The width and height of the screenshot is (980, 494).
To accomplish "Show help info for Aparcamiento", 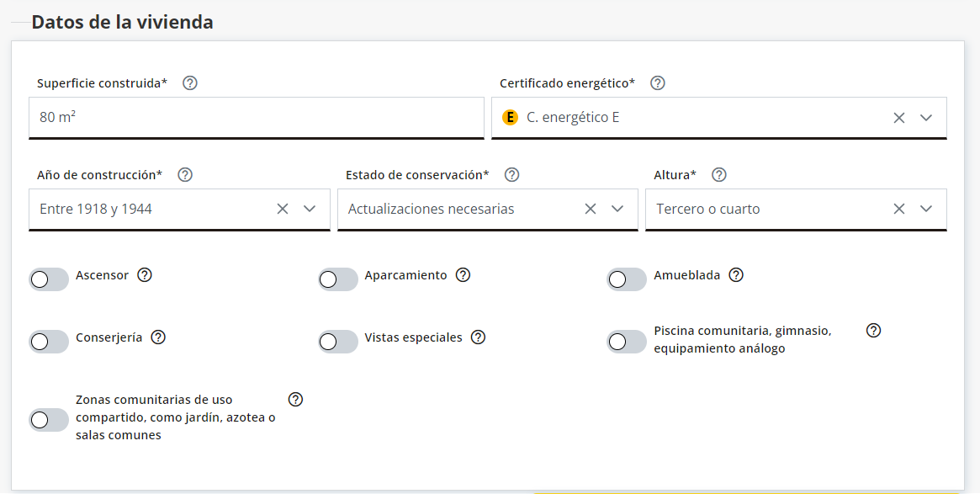I will [463, 275].
